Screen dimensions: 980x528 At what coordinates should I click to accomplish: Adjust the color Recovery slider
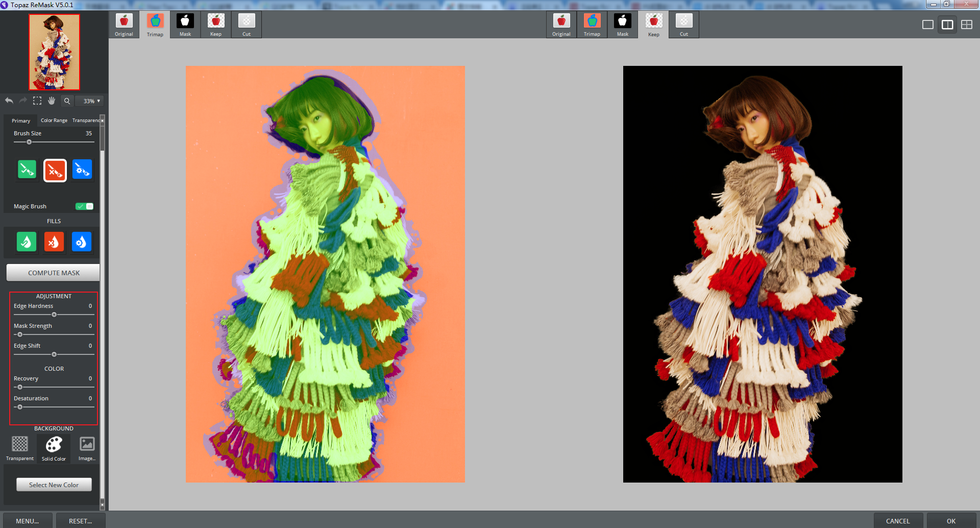pos(54,387)
